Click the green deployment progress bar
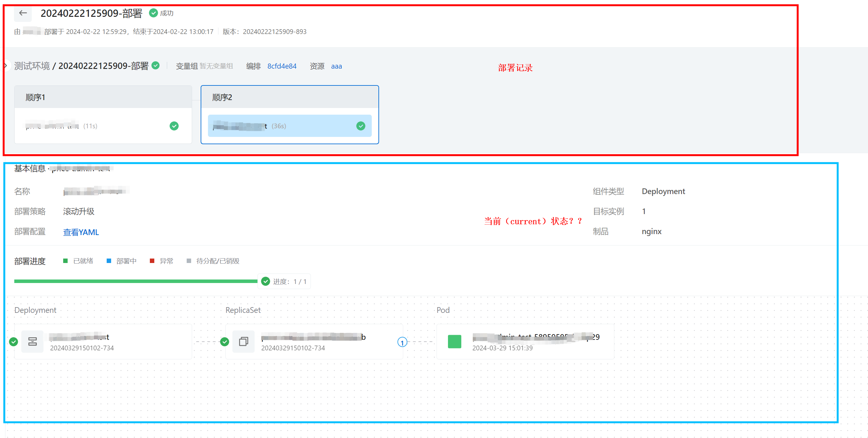Screen dimensions: 868x438 point(136,281)
